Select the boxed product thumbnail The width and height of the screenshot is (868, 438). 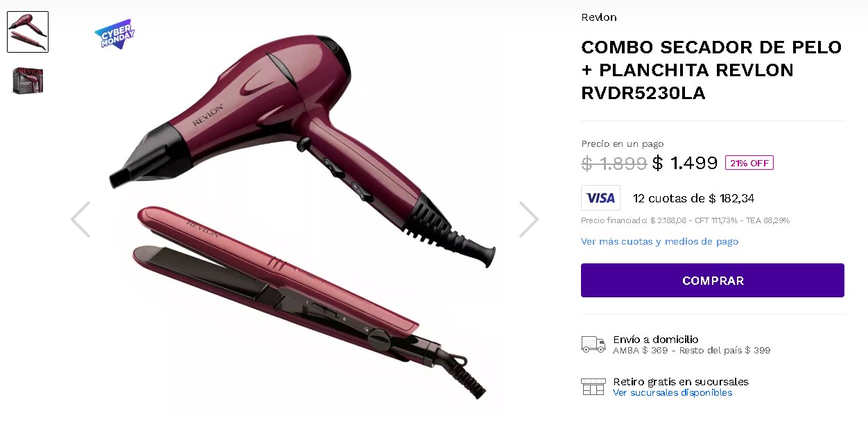click(28, 81)
